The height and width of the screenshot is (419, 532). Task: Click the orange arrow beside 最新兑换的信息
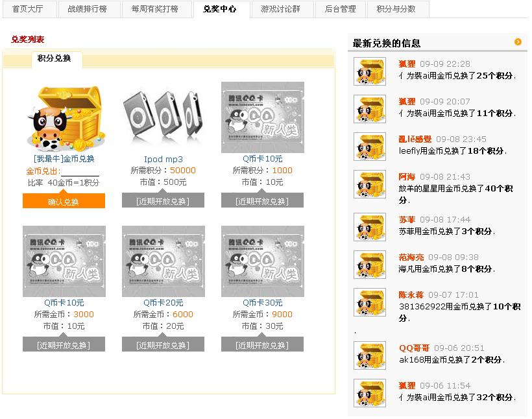[x=518, y=42]
